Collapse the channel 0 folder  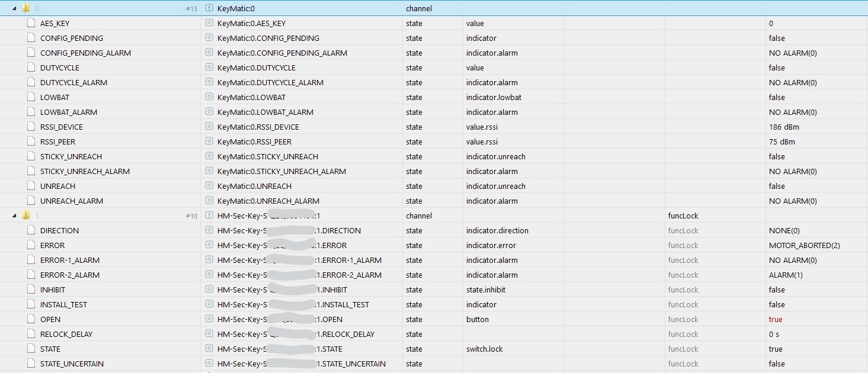pyautogui.click(x=15, y=8)
